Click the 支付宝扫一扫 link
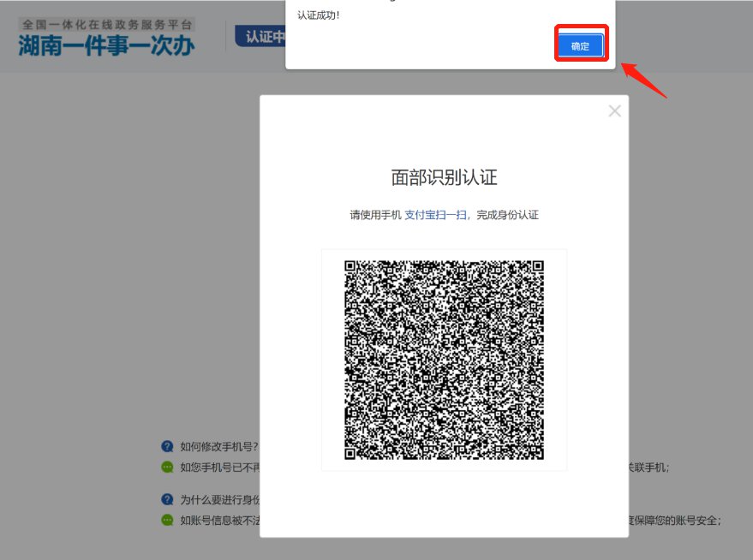The height and width of the screenshot is (560, 753). [x=436, y=215]
